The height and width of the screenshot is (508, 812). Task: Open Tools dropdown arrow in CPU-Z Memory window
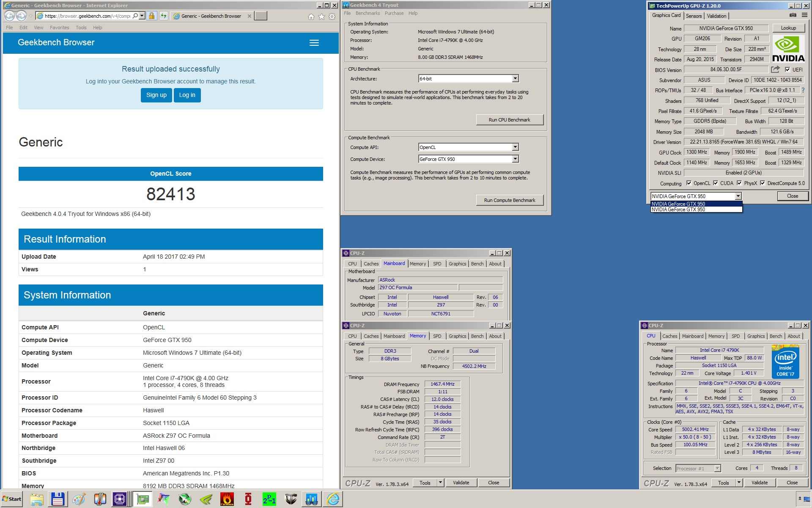440,483
